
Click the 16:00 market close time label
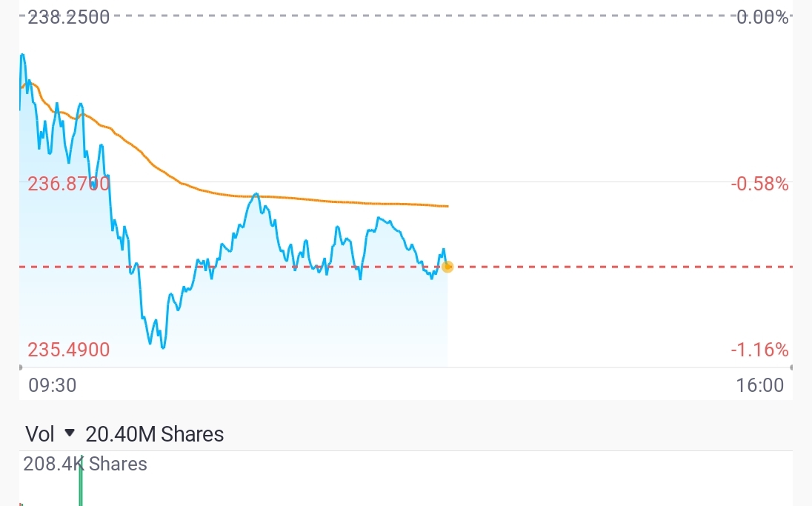point(760,385)
